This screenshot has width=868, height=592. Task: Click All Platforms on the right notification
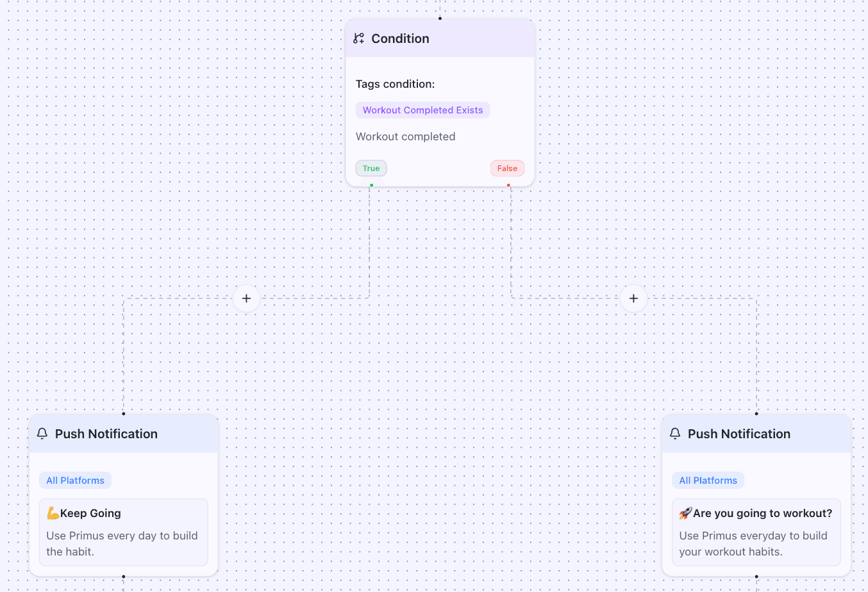point(708,481)
